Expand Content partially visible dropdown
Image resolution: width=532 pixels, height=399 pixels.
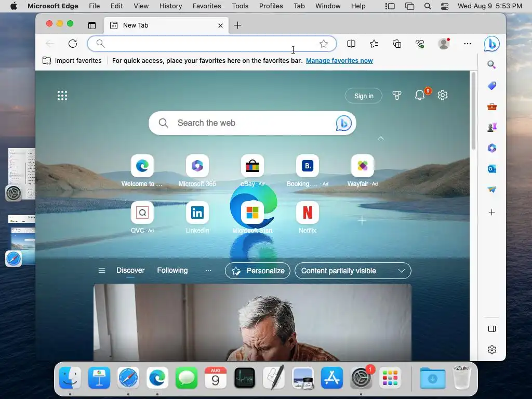click(353, 271)
